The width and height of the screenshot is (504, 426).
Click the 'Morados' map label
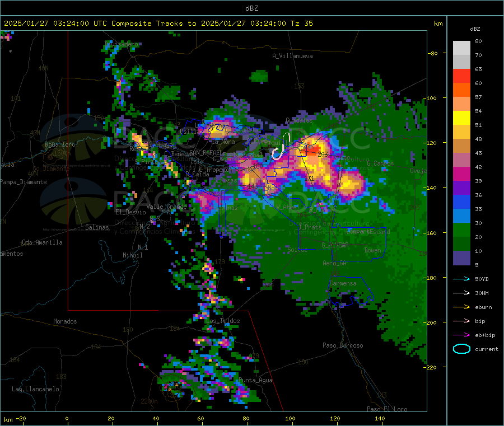[65, 321]
